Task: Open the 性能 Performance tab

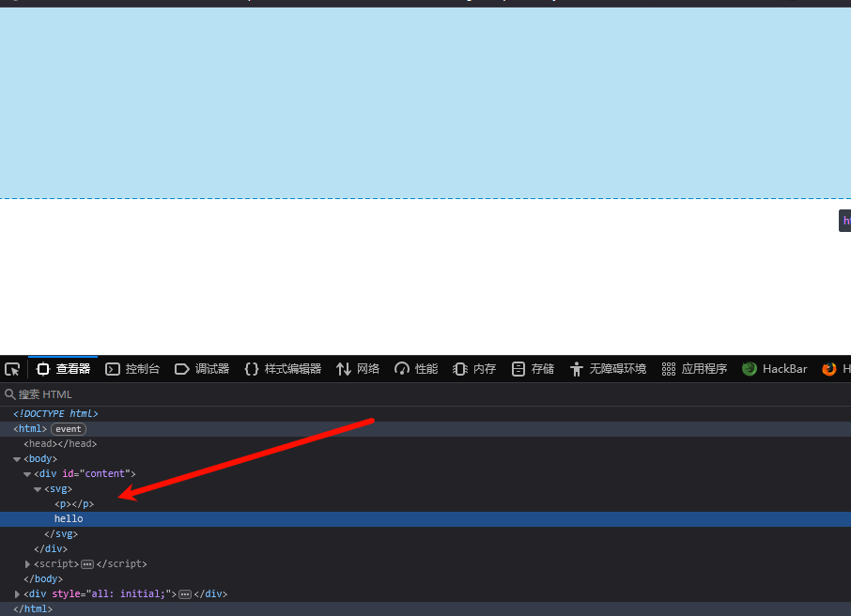Action: tap(416, 369)
